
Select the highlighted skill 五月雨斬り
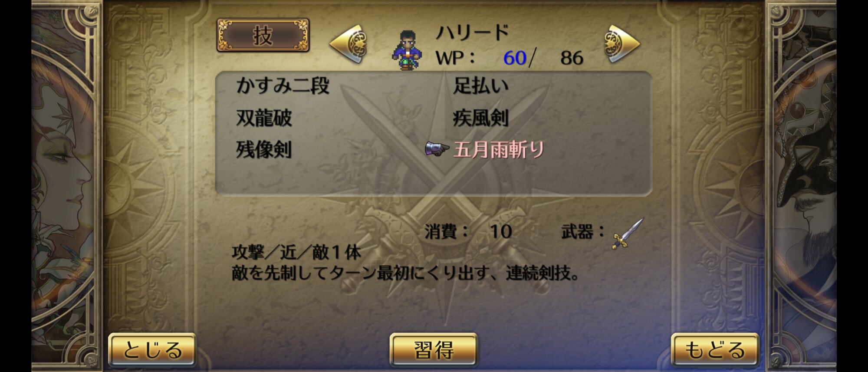[499, 150]
